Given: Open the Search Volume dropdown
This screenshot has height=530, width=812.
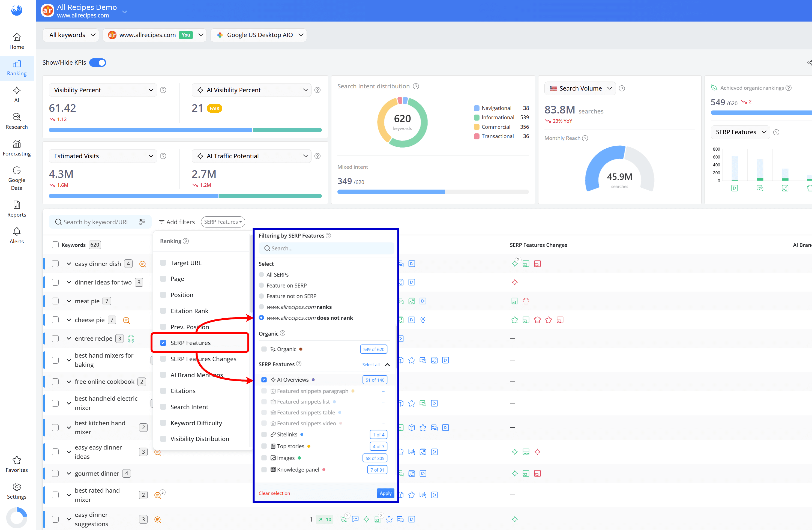Looking at the screenshot, I should (580, 88).
